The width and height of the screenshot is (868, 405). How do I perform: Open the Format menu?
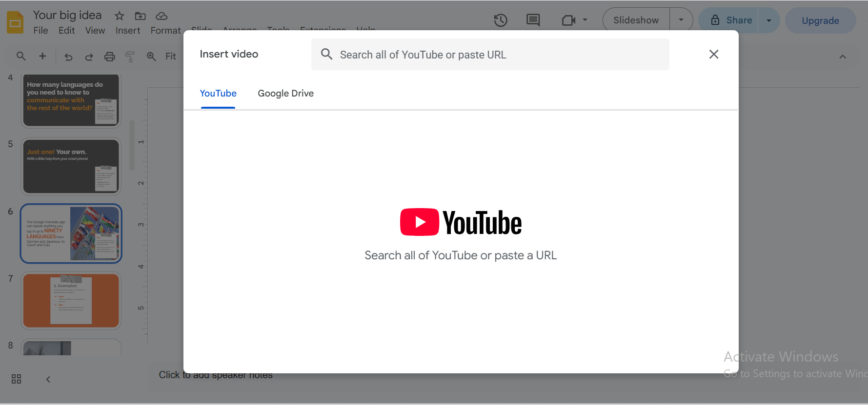point(165,30)
